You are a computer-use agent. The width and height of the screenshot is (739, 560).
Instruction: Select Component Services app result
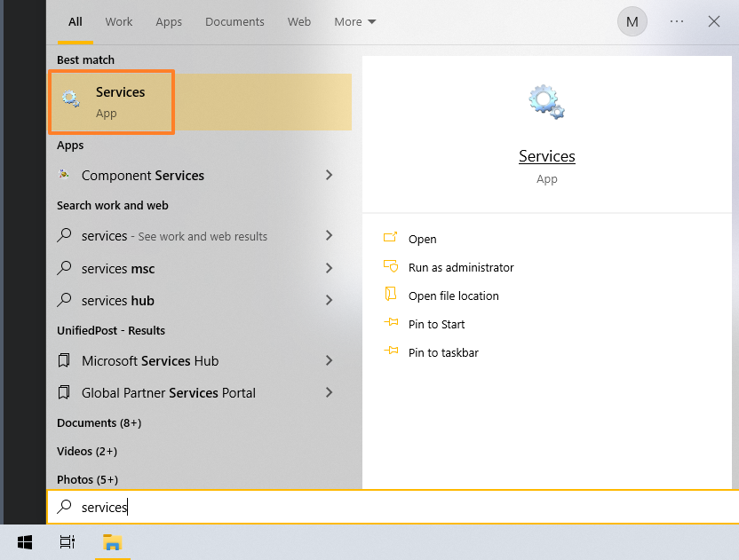(x=143, y=176)
